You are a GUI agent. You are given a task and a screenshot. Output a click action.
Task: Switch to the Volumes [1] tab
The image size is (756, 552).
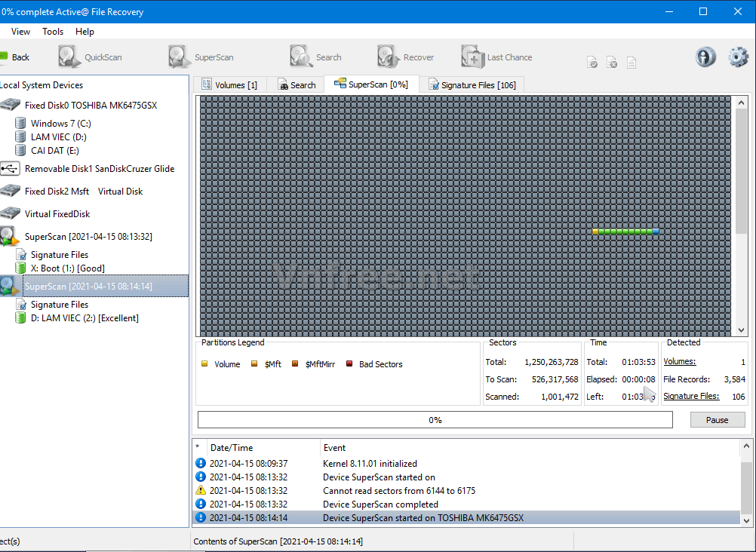229,85
